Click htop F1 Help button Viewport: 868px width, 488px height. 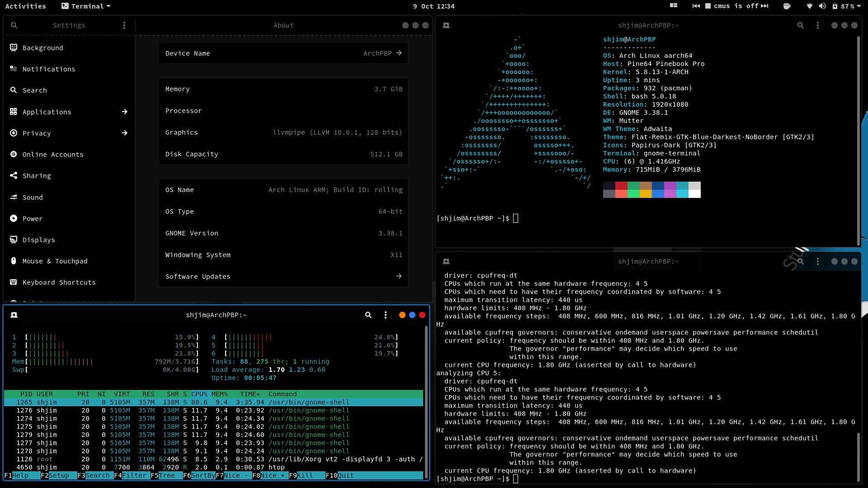[x=22, y=475]
